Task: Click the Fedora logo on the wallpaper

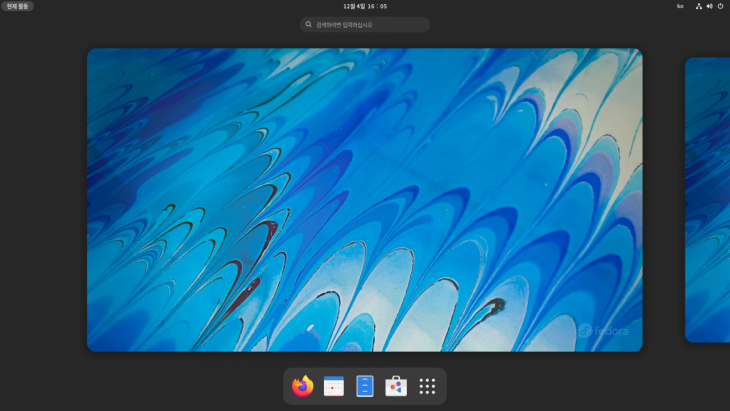Action: pyautogui.click(x=603, y=331)
